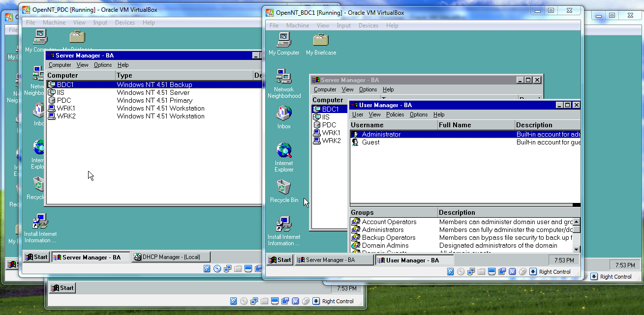Open Options menu in PDC Server Manager
Viewport: 644px width, 315px height.
coord(103,65)
